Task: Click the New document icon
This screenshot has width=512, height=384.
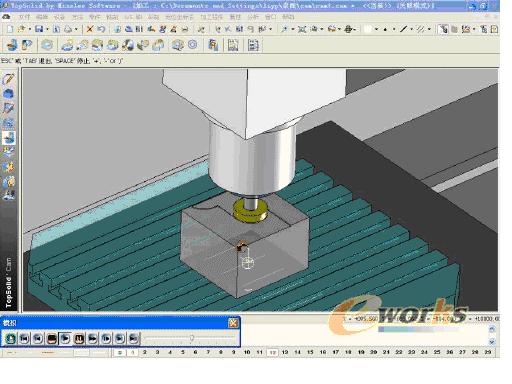Action: tap(10, 29)
